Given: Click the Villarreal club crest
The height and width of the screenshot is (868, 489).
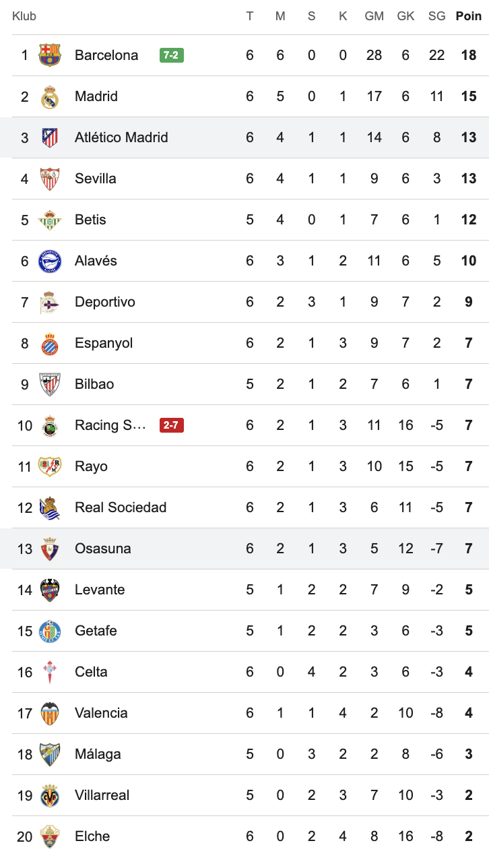Looking at the screenshot, I should [x=50, y=795].
